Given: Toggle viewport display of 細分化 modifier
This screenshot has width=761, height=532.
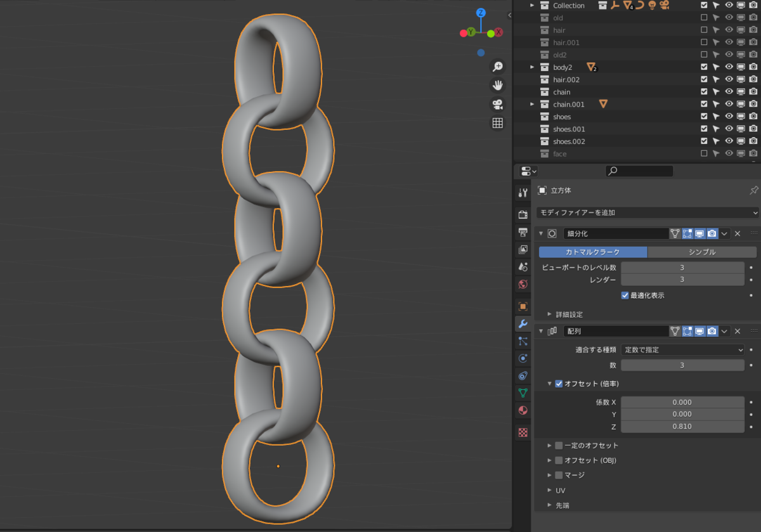Looking at the screenshot, I should click(x=699, y=233).
